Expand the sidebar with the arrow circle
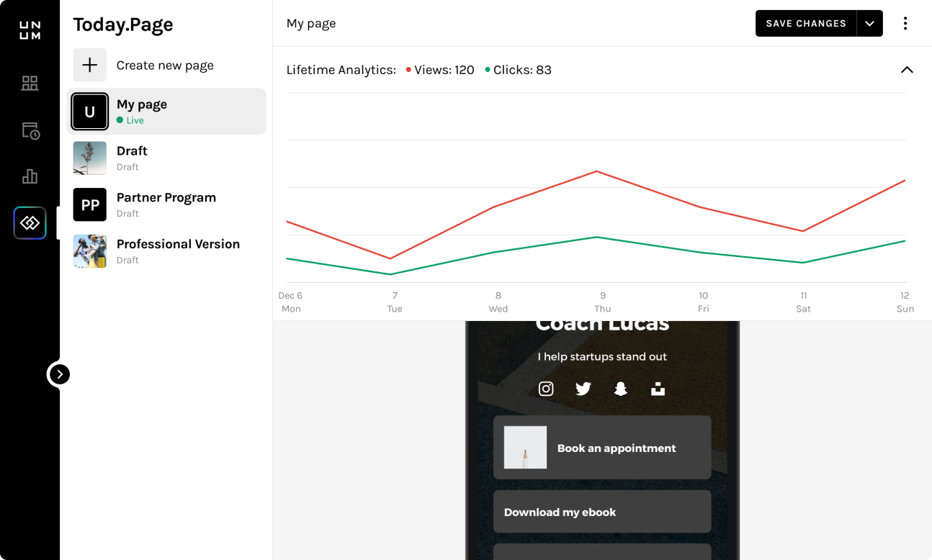Image resolution: width=932 pixels, height=560 pixels. [x=58, y=374]
